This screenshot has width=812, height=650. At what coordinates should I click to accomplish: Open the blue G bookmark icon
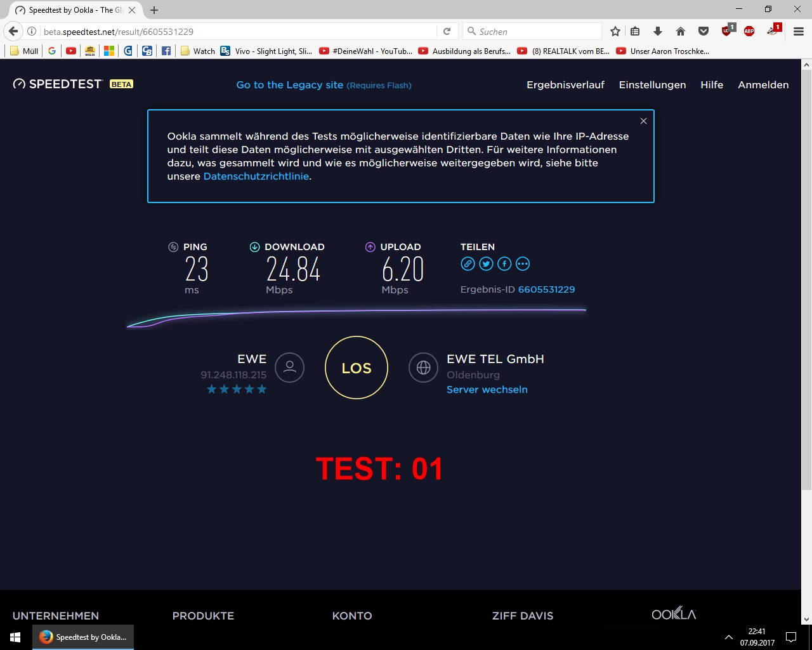pyautogui.click(x=128, y=51)
